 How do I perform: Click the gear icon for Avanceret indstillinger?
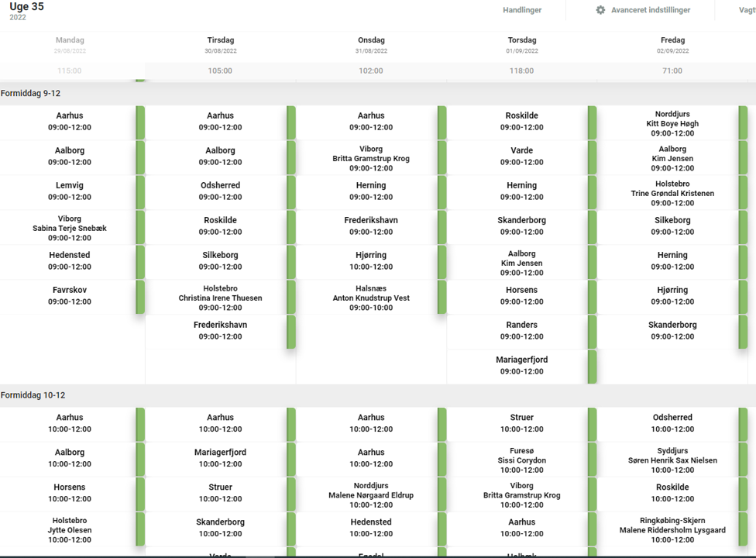600,10
